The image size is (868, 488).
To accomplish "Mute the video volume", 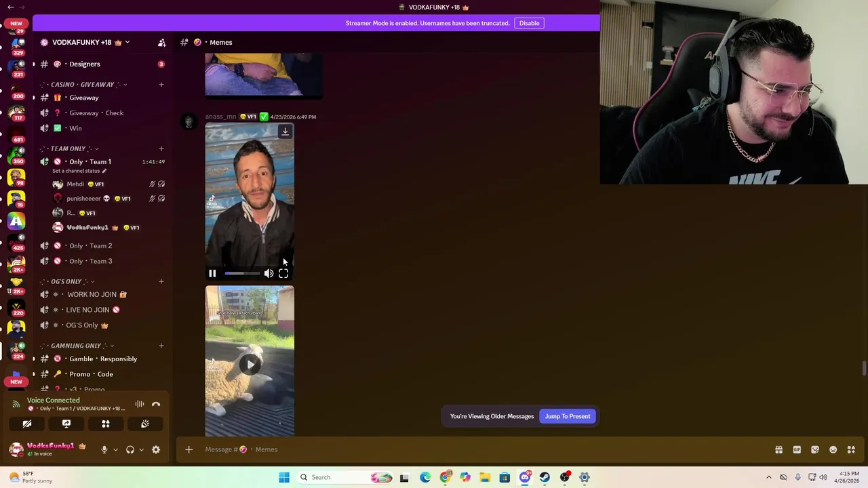I will click(x=269, y=273).
